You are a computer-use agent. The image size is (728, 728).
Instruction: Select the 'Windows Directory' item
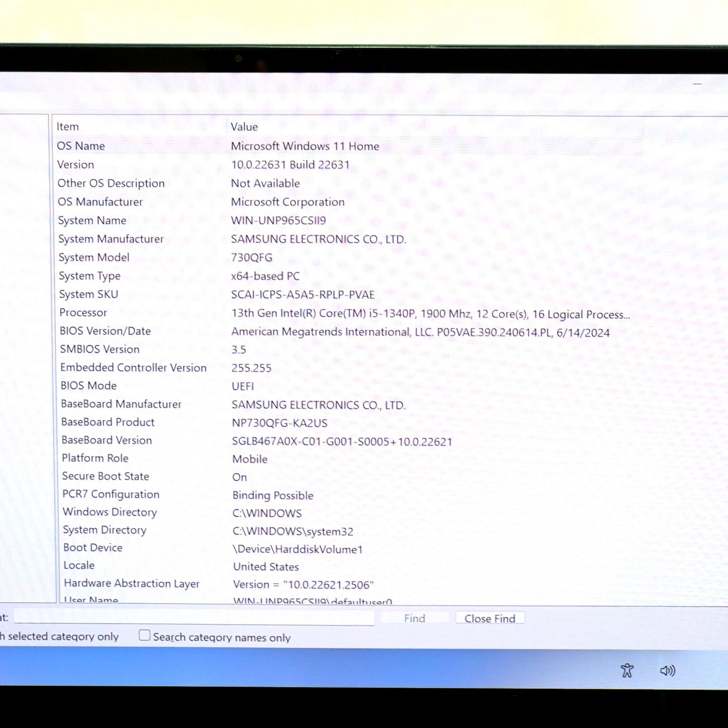[x=110, y=512]
